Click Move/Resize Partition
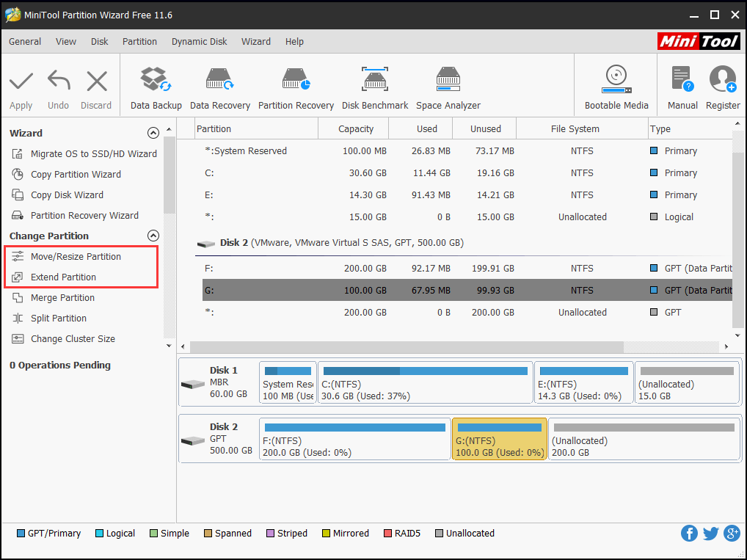747x560 pixels. pos(76,256)
